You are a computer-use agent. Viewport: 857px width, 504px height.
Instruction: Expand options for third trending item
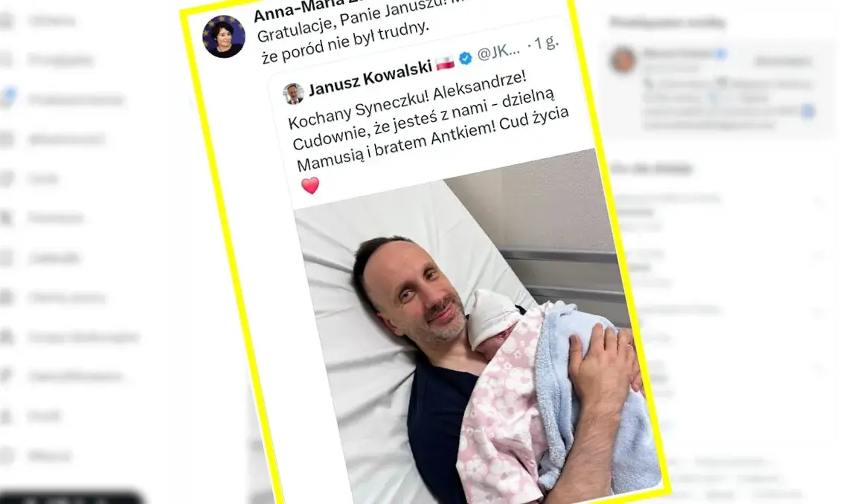pos(819,312)
